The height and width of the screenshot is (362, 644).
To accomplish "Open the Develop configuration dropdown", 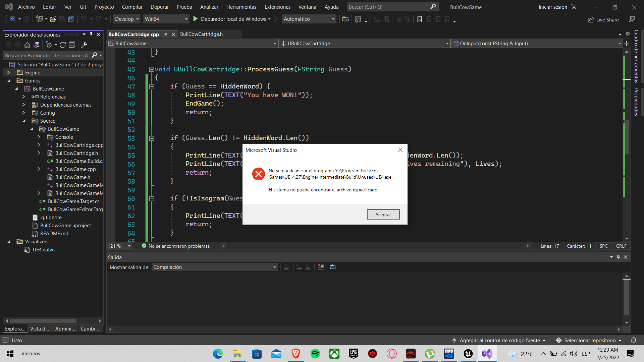I will (x=126, y=19).
